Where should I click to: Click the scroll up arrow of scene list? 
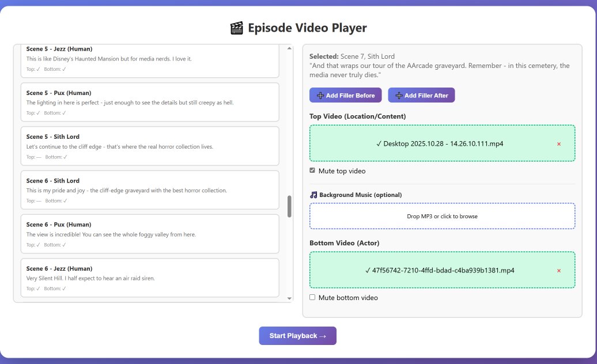(289, 48)
